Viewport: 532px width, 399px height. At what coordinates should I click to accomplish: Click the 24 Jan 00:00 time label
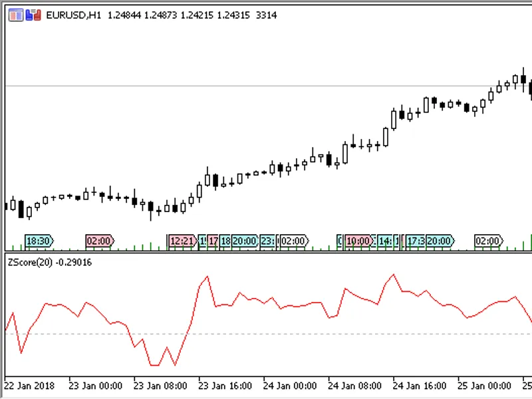pyautogui.click(x=290, y=386)
